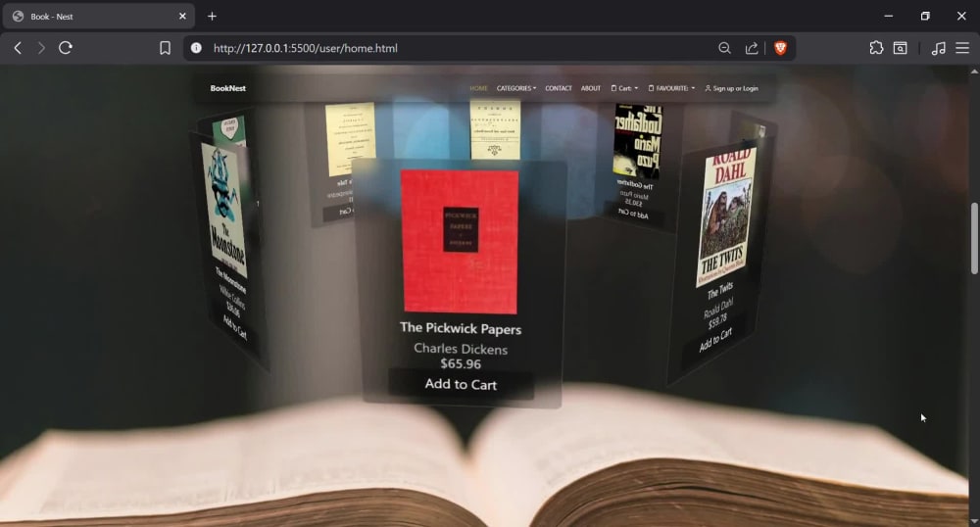The image size is (980, 527).
Task: Close the Book - Nest tab
Action: 182,17
